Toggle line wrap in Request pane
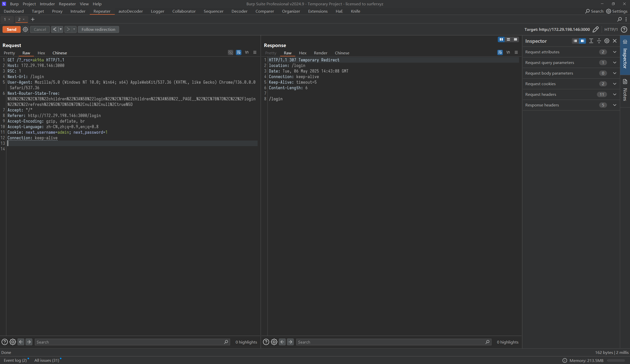Viewport: 630px width, 364px height. [x=239, y=52]
